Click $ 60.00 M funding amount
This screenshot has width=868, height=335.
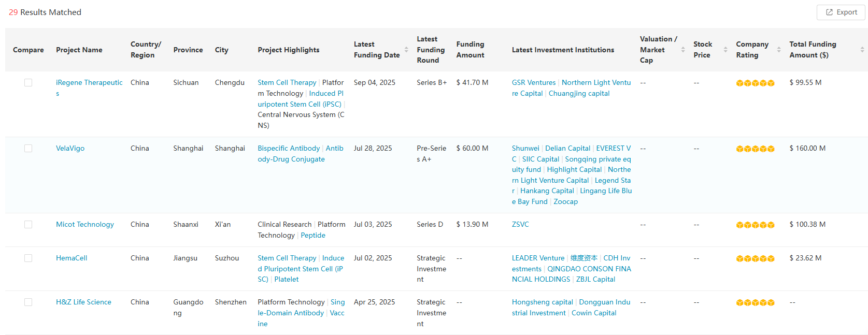click(x=472, y=148)
